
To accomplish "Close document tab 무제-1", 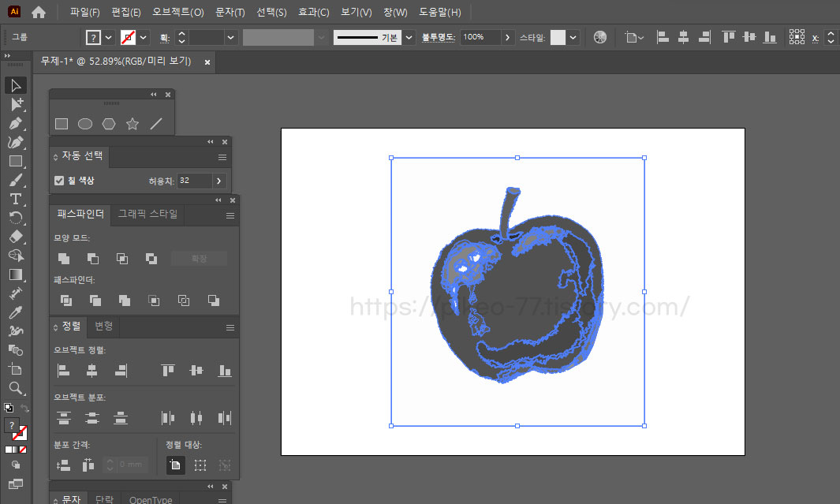I will [207, 62].
